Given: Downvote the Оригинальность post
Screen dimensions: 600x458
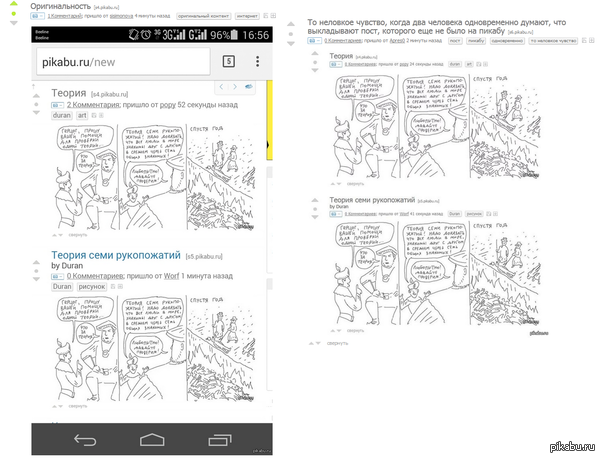Looking at the screenshot, I should pyautogui.click(x=13, y=23).
